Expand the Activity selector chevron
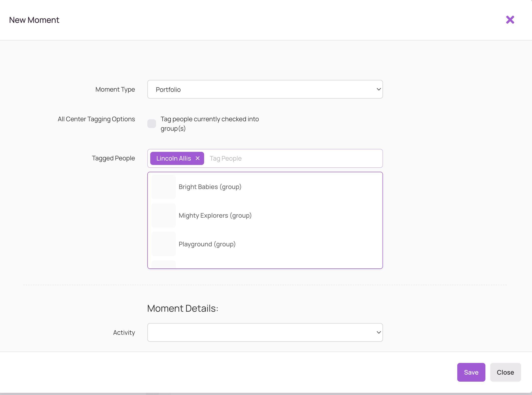 pos(378,332)
